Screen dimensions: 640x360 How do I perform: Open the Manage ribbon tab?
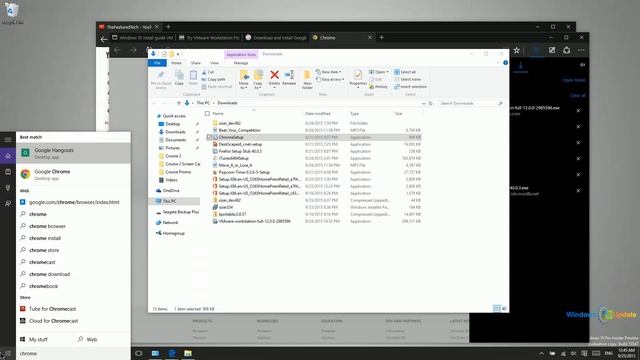coord(241,63)
